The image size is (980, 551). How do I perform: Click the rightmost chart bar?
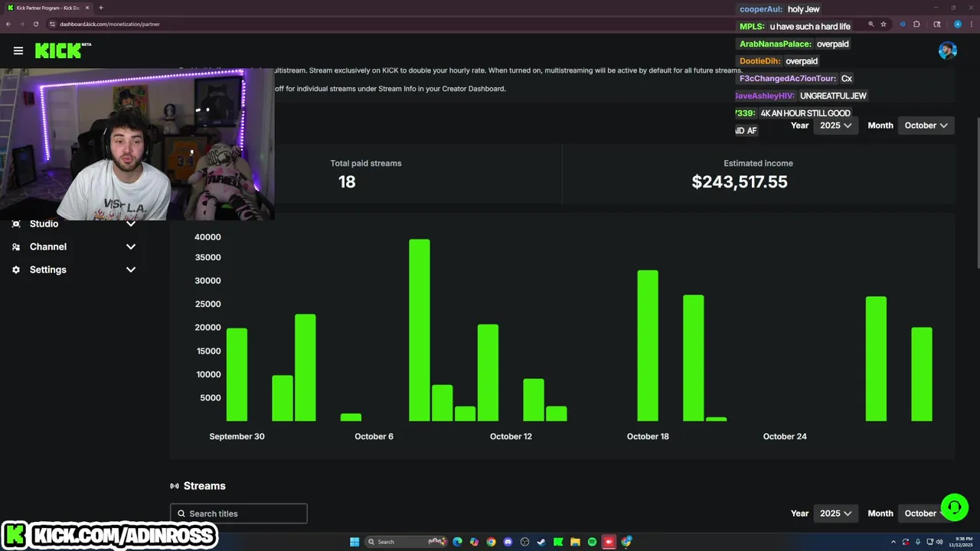[x=922, y=374]
